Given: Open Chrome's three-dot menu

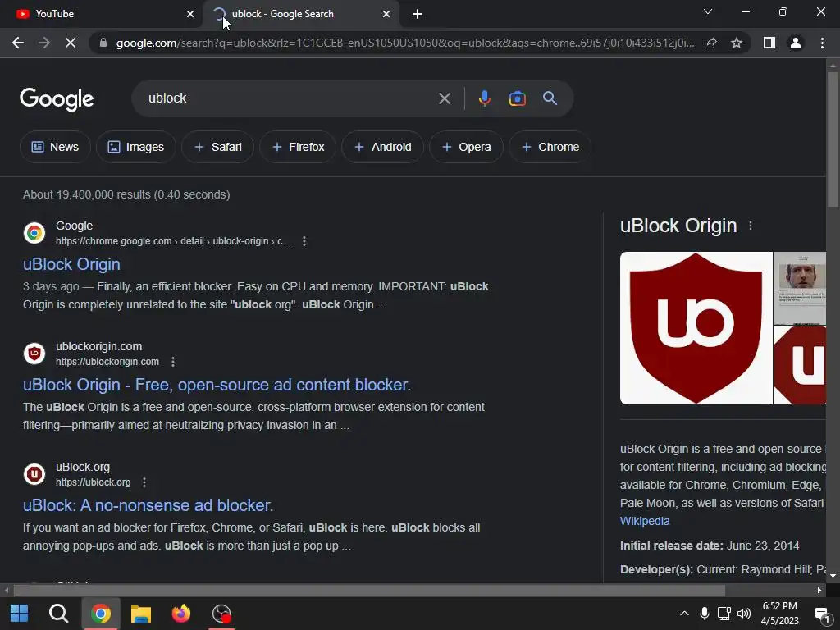Looking at the screenshot, I should pos(822,43).
